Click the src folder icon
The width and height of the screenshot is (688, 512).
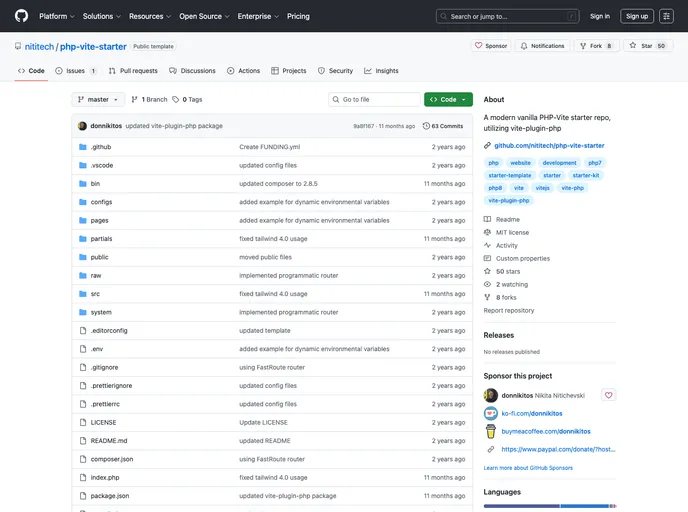pos(82,294)
